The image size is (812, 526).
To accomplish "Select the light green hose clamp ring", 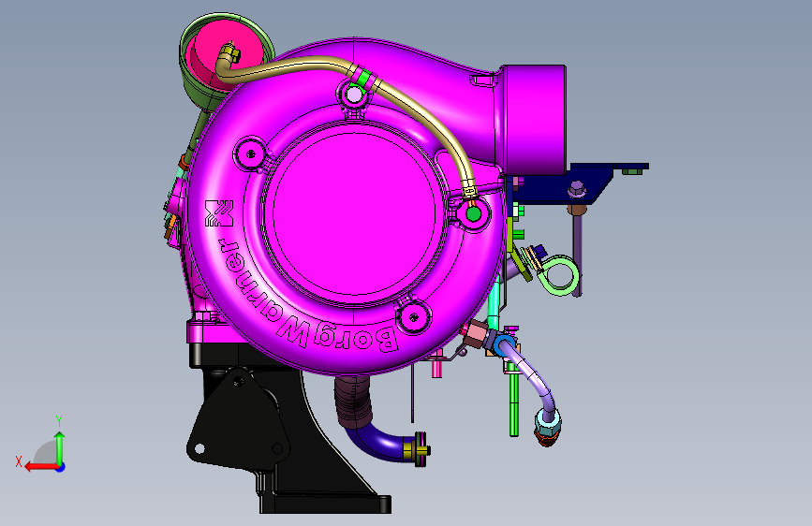I will (x=558, y=275).
